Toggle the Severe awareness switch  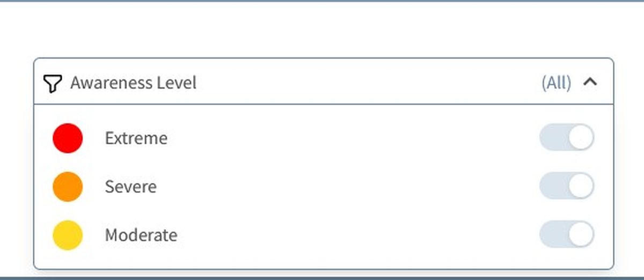tap(567, 186)
